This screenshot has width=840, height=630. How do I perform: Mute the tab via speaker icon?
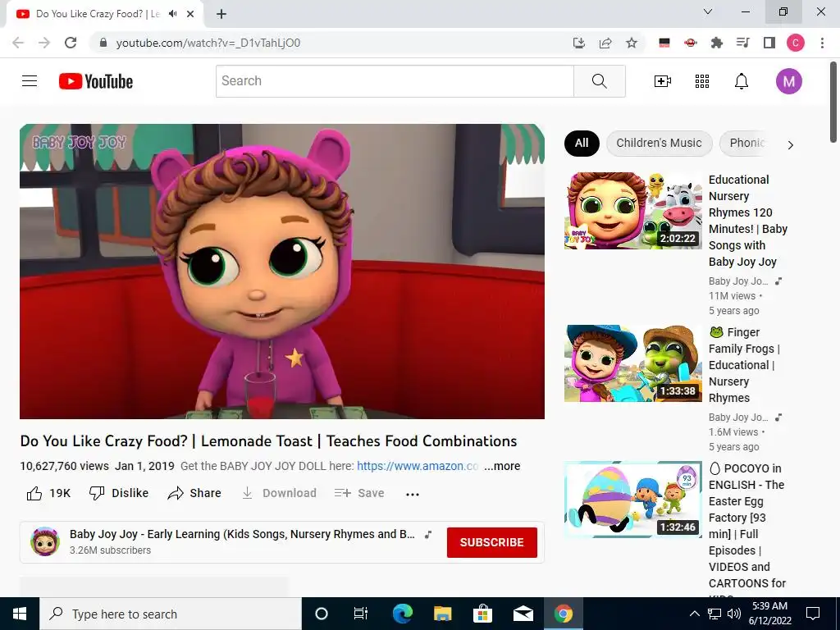[172, 14]
